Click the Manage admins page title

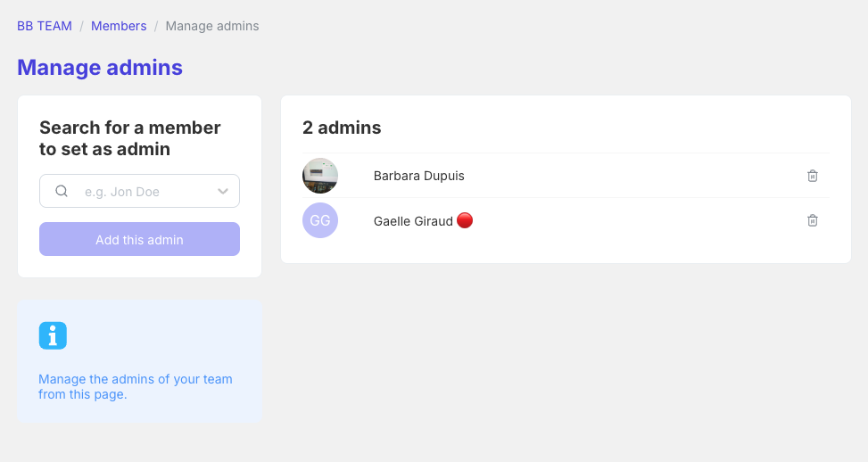pos(100,68)
